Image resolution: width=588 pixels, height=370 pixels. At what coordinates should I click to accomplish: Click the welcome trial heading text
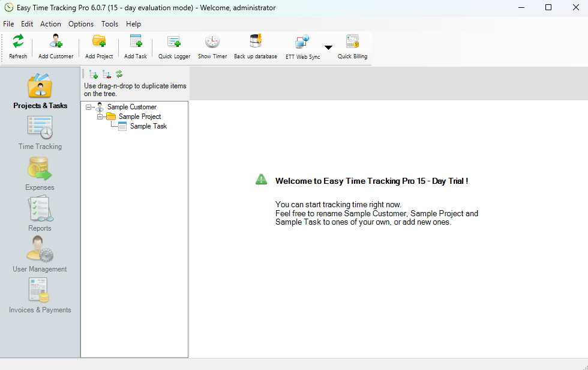pyautogui.click(x=371, y=181)
